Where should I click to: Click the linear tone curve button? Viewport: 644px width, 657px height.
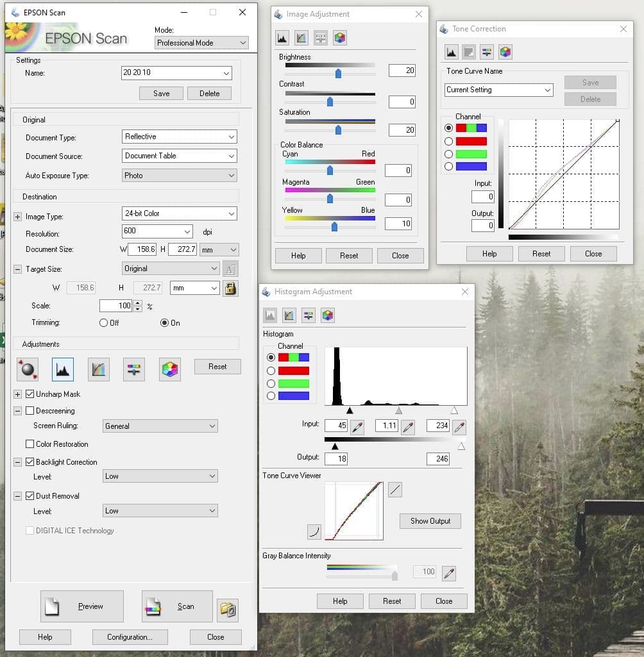[x=395, y=490]
